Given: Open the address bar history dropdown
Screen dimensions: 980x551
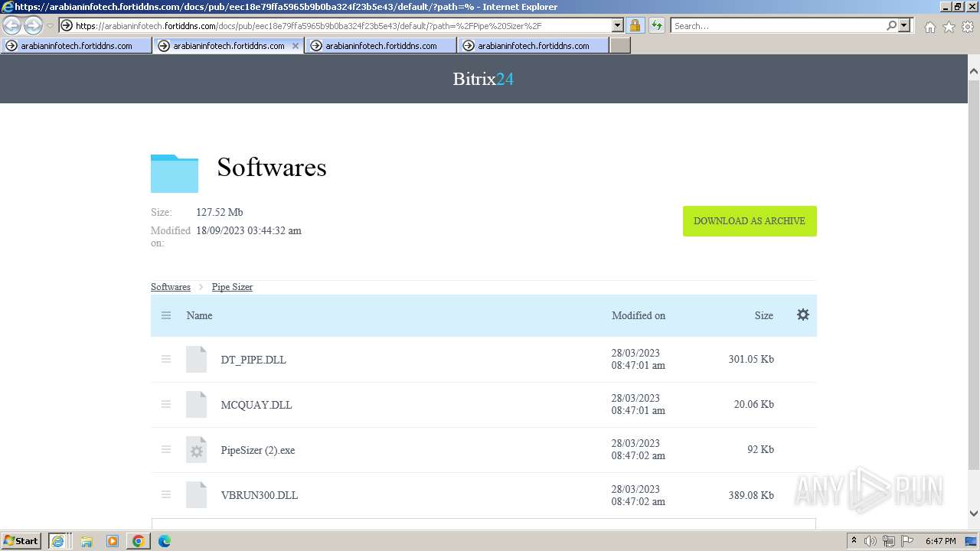Looking at the screenshot, I should (x=618, y=25).
